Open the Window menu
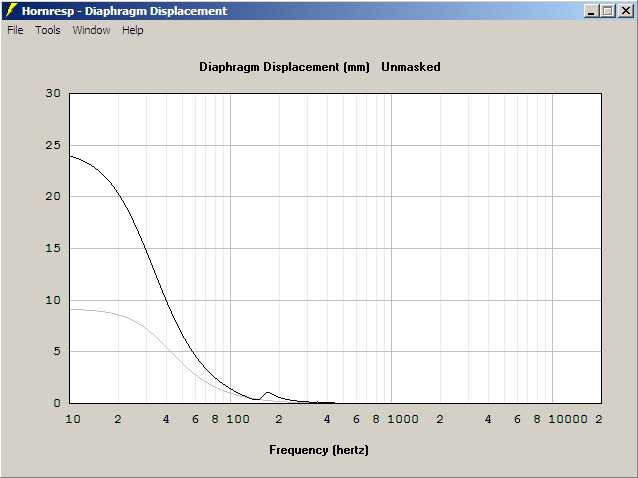Screen dimensions: 638x478 (91, 30)
